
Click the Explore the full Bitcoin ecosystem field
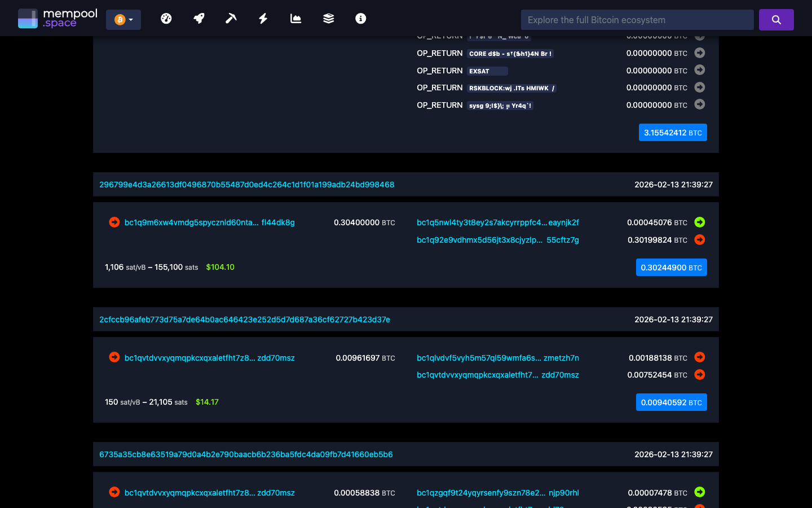(637, 19)
